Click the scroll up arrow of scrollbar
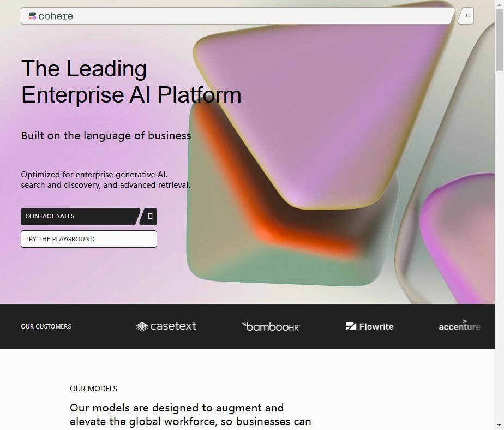Viewport: 504px width, 430px height. click(499, 4)
